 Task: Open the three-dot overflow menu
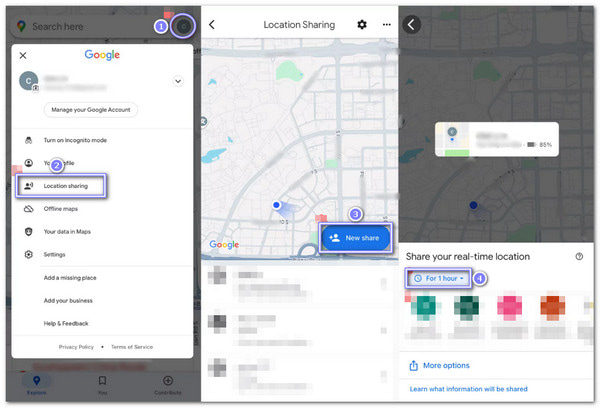click(386, 25)
